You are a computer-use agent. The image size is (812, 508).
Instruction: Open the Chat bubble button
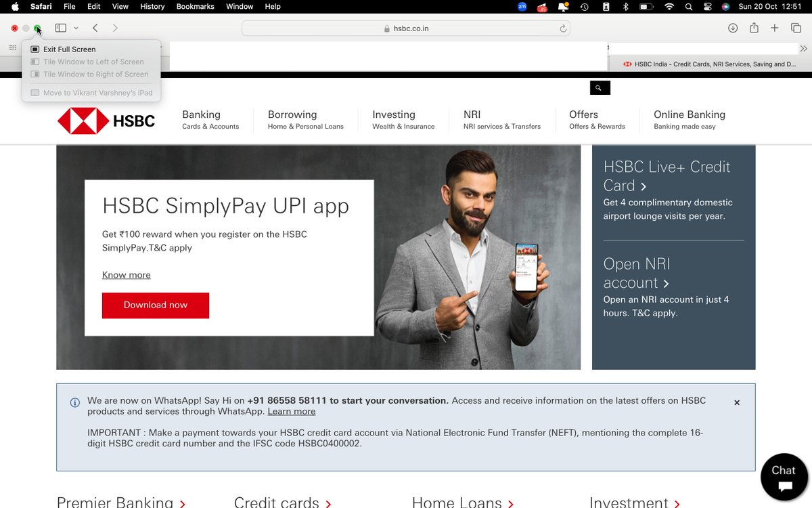coord(784,477)
